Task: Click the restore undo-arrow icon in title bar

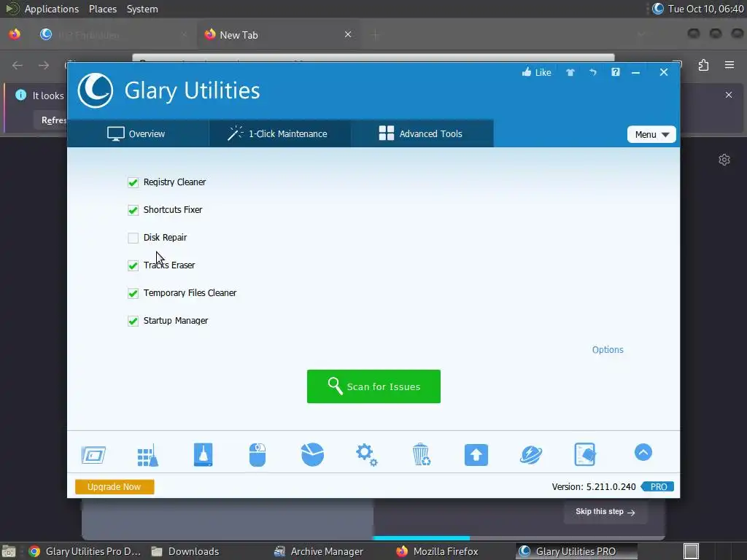Action: pos(592,72)
